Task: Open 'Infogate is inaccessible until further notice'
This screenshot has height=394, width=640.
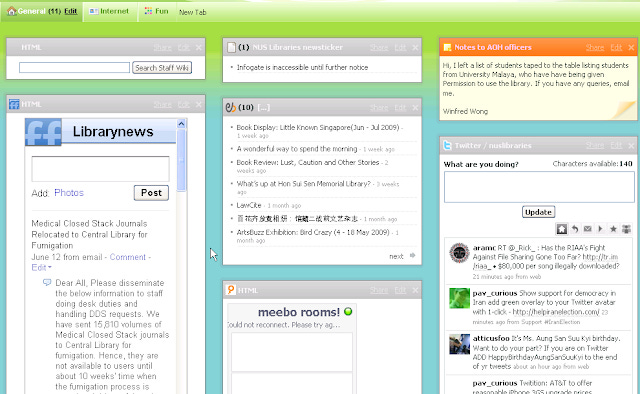Action: pyautogui.click(x=302, y=67)
